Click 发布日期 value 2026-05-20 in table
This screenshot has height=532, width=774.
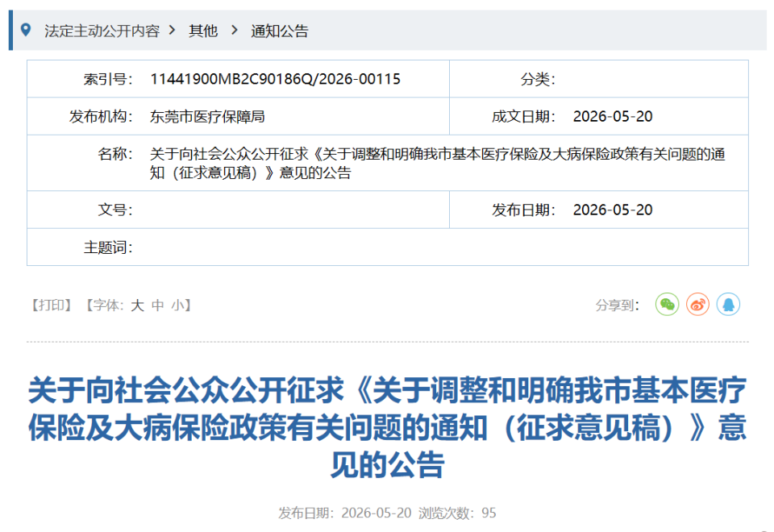click(613, 210)
